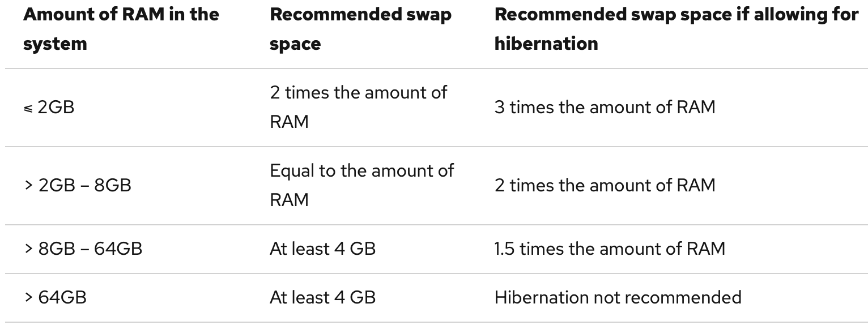Click swap space cell for ≤ 2GB row

pyautogui.click(x=358, y=108)
